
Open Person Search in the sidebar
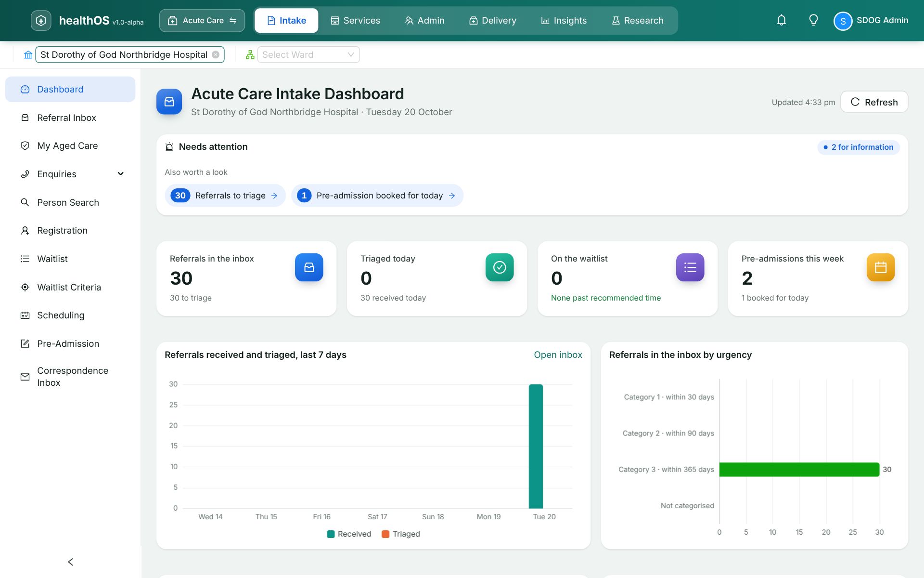[70, 202]
